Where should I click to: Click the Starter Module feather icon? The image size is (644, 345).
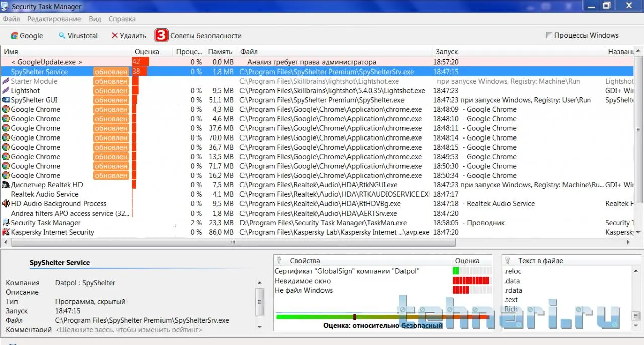6,81
